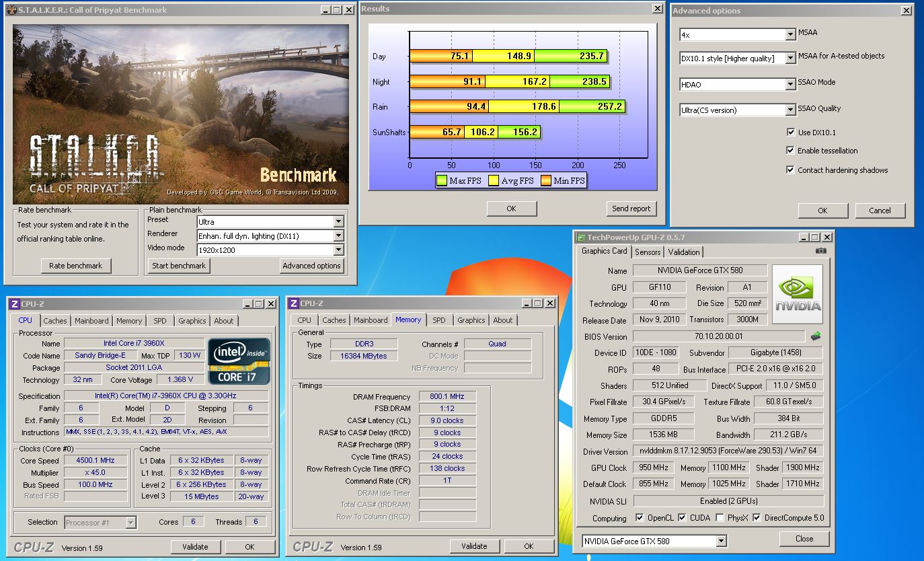
Task: Click the BIOS save chip icon
Action: 816,336
